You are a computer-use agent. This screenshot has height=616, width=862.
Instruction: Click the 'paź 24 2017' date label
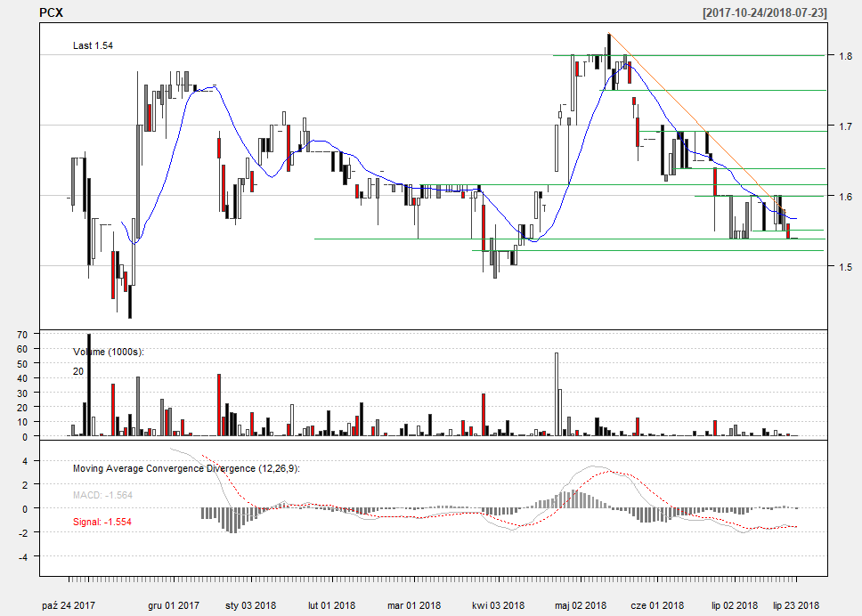[69, 605]
